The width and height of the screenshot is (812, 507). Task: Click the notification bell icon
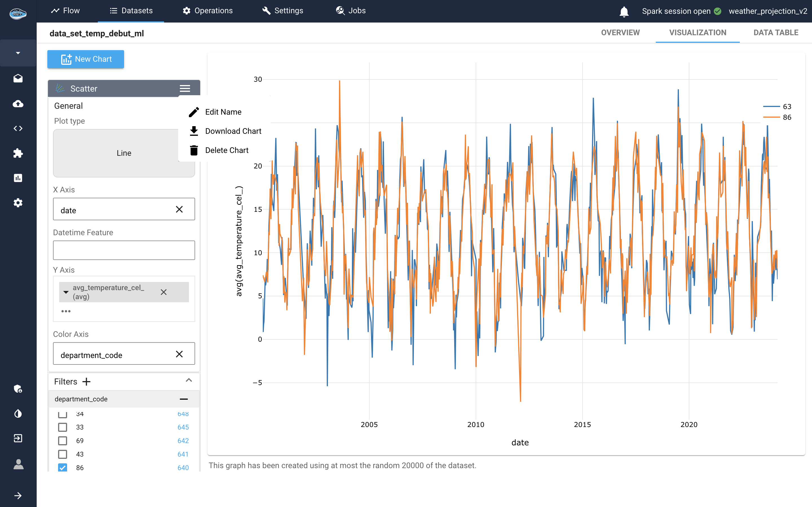(624, 11)
